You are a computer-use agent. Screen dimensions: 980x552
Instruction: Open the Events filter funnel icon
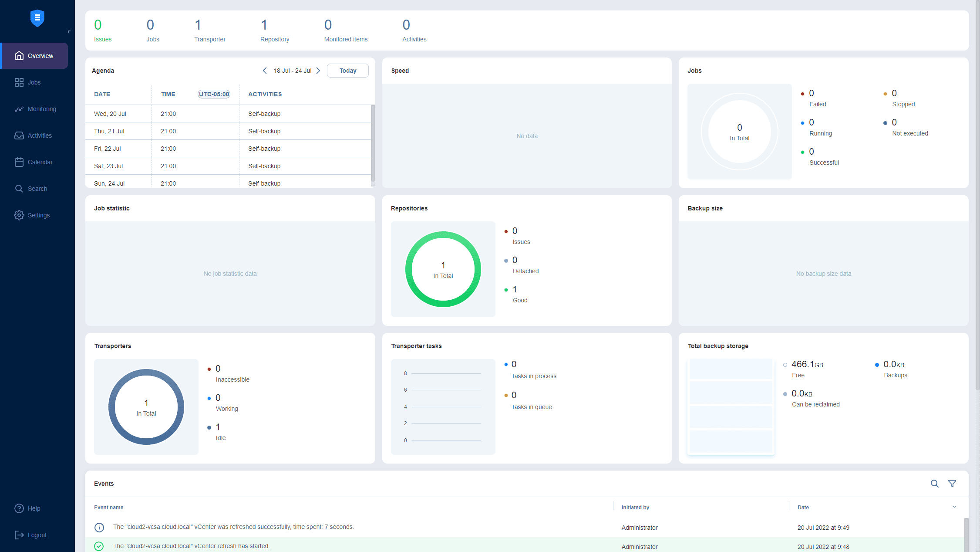click(952, 484)
